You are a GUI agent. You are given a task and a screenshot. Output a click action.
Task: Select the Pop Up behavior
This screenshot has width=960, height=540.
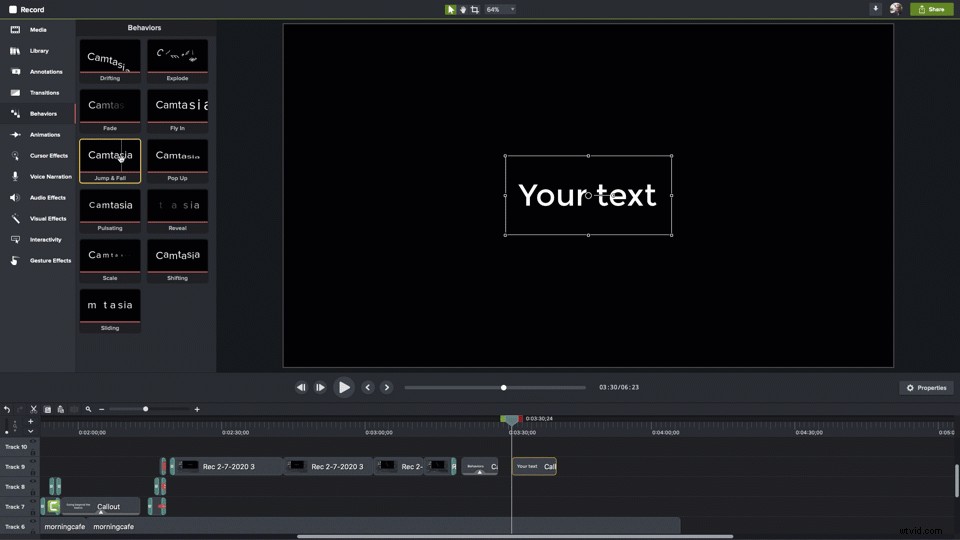[178, 161]
